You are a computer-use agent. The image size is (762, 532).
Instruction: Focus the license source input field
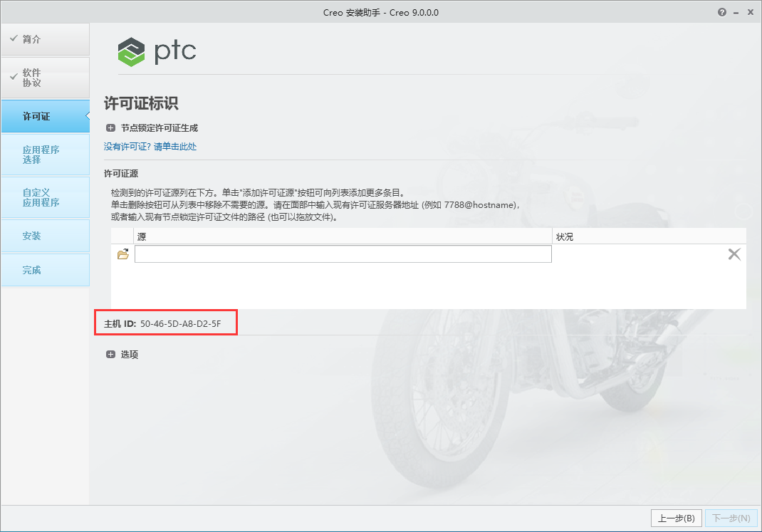343,254
